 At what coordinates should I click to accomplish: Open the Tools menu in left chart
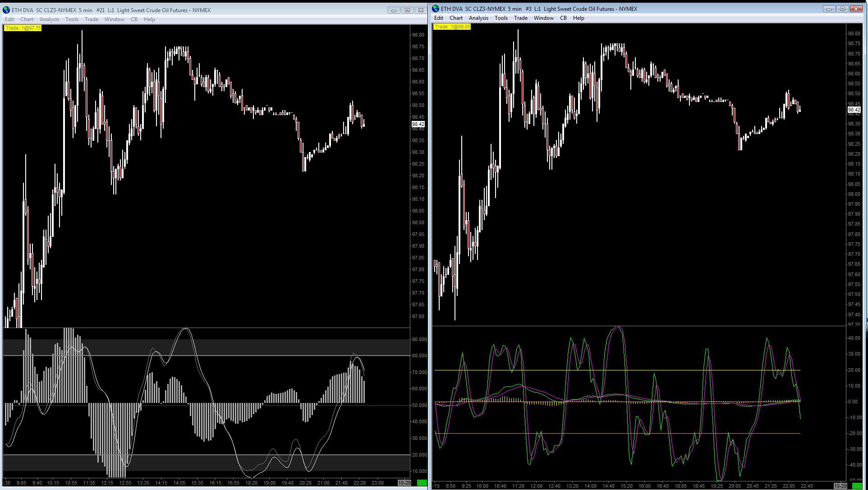pos(72,19)
